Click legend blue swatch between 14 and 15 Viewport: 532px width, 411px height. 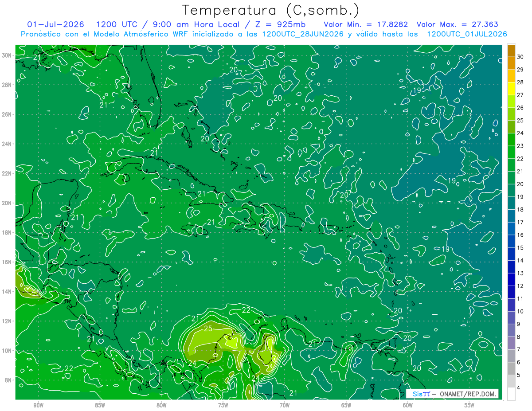tap(511, 254)
